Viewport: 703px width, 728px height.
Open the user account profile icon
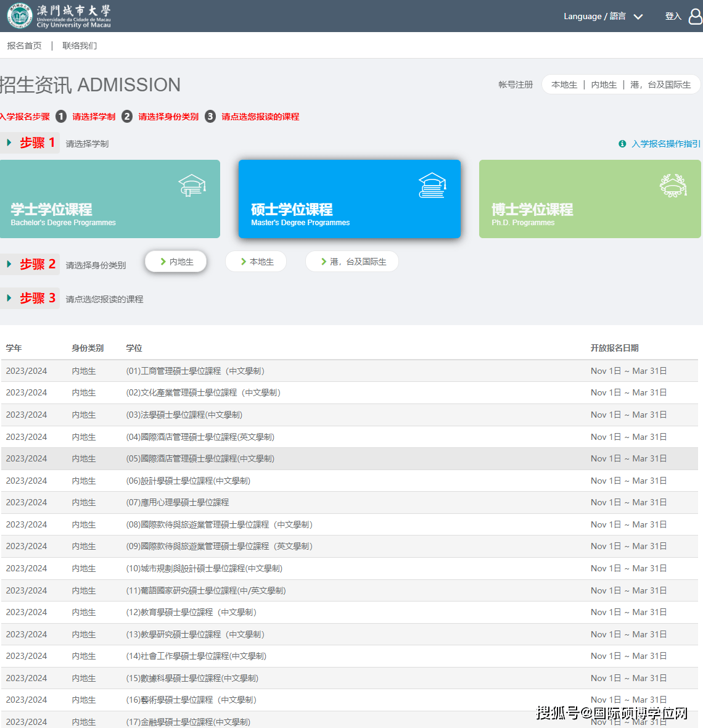695,16
